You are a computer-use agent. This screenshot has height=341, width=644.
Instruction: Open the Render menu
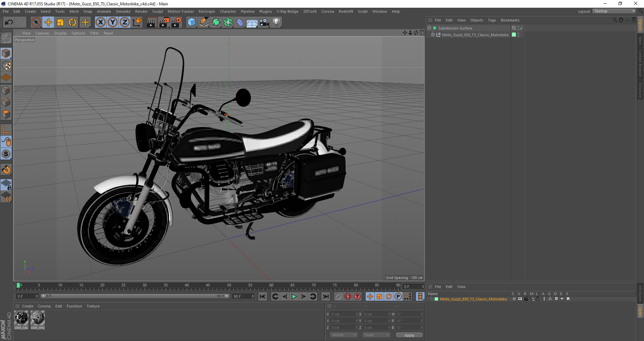pyautogui.click(x=141, y=11)
